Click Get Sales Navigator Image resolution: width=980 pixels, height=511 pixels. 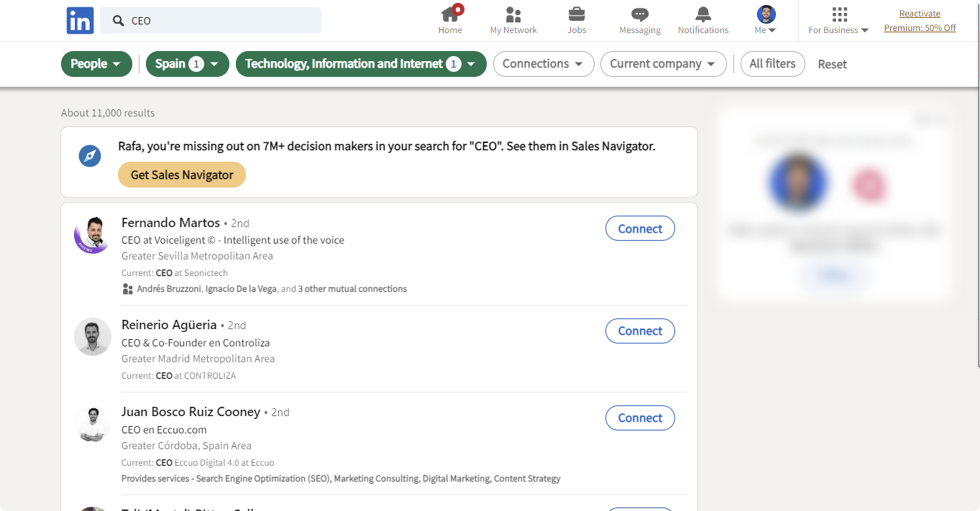click(x=181, y=175)
